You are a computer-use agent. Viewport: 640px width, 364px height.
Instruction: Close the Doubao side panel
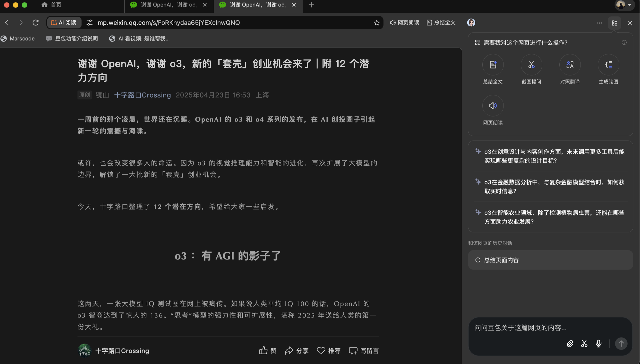click(x=630, y=23)
